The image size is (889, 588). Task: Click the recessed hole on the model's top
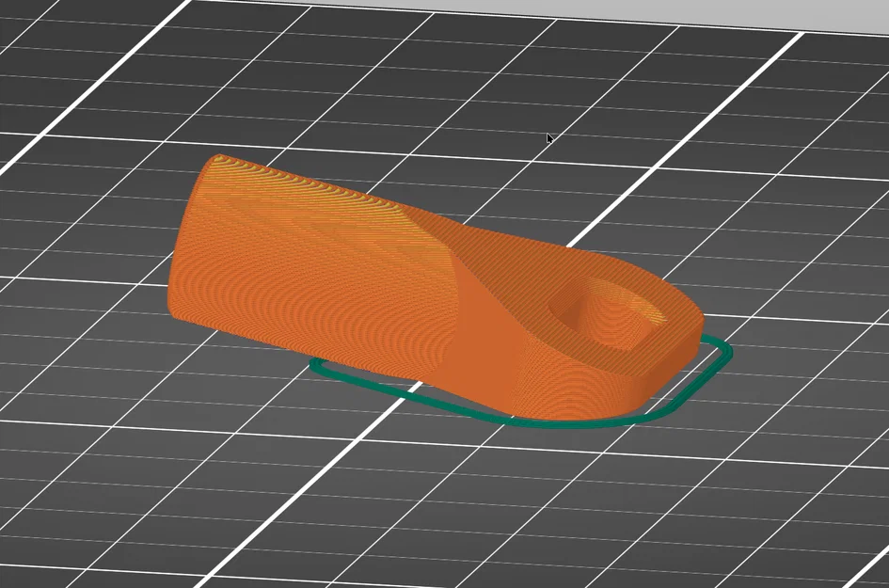click(x=608, y=312)
